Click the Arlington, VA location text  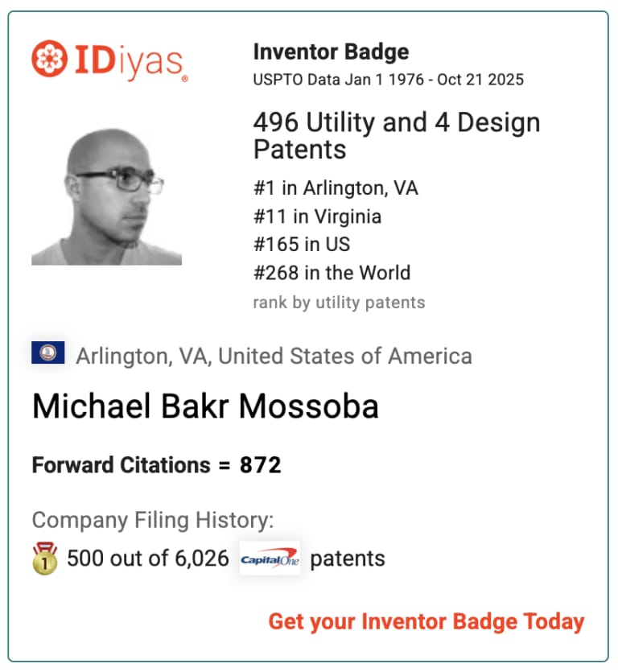click(274, 356)
